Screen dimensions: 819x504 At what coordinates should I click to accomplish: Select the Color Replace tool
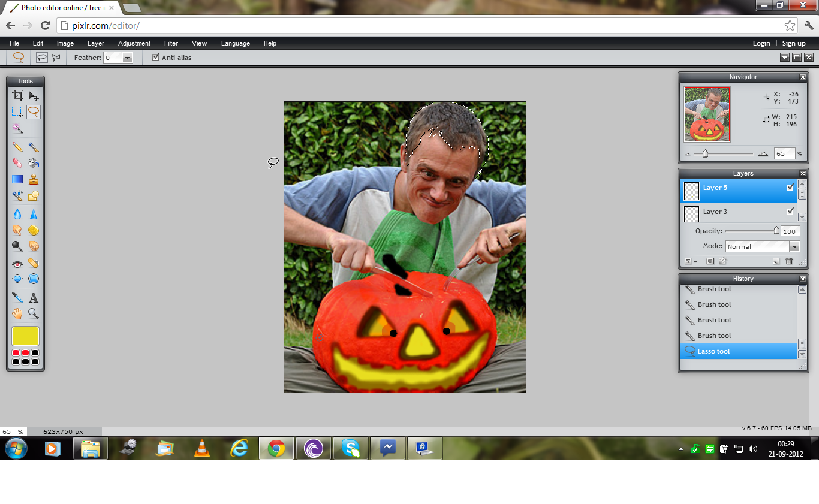[17, 195]
